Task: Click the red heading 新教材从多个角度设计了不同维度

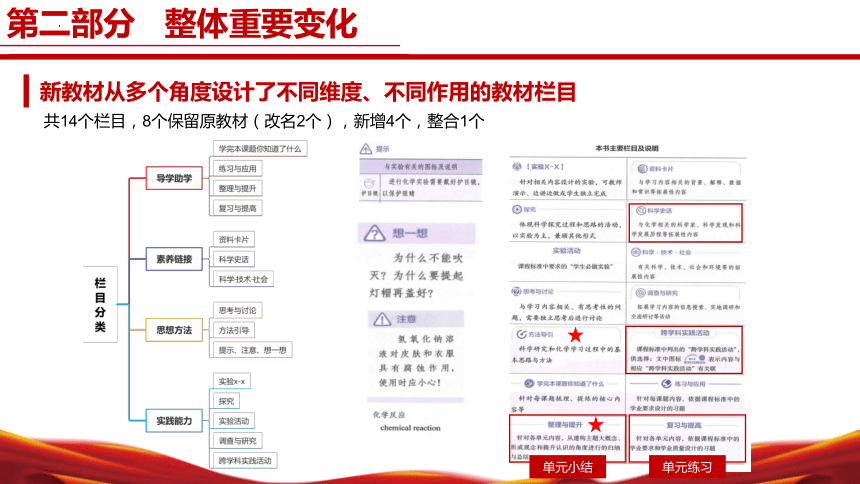Action: click(x=308, y=92)
